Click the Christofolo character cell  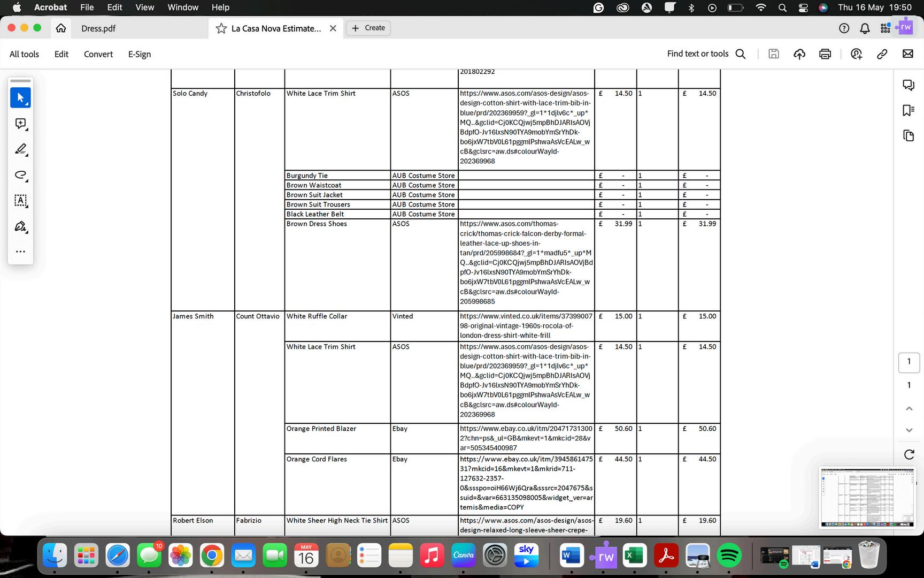click(259, 200)
